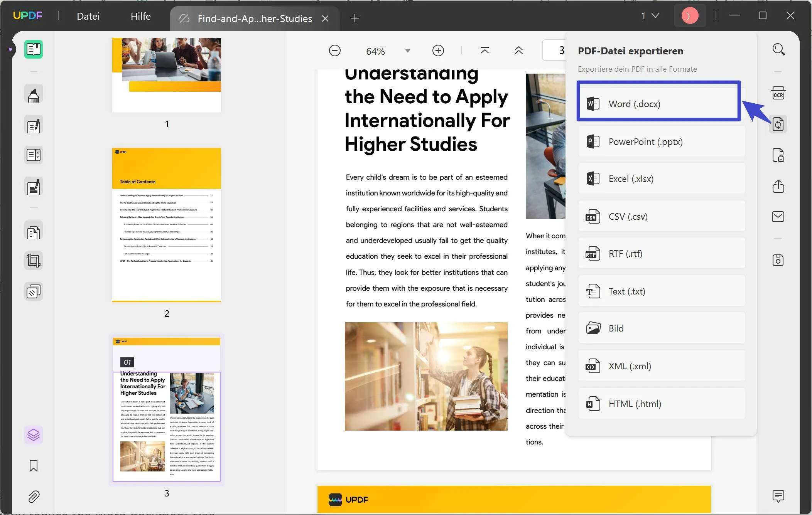
Task: Open the Hilfe menu
Action: 141,15
